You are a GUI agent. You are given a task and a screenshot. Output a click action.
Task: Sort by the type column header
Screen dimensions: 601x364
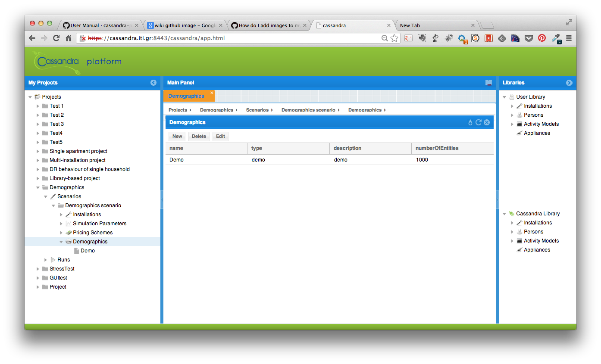[289, 148]
